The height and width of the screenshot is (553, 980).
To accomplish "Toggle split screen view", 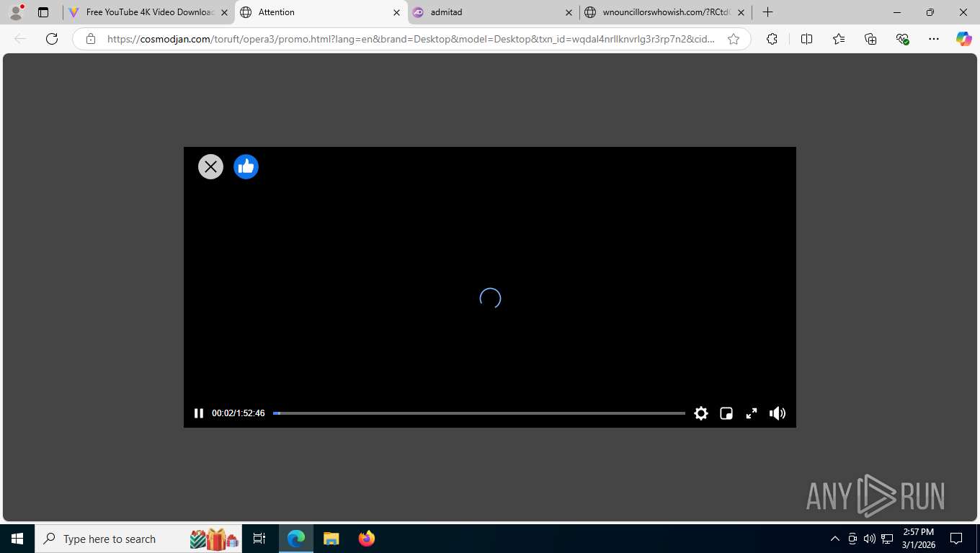I will [x=806, y=39].
